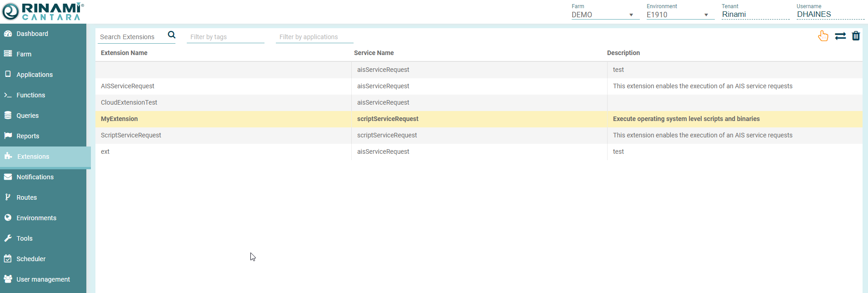Screen dimensions: 868x293
Task: Focus the Search Extensions input
Action: coord(132,37)
